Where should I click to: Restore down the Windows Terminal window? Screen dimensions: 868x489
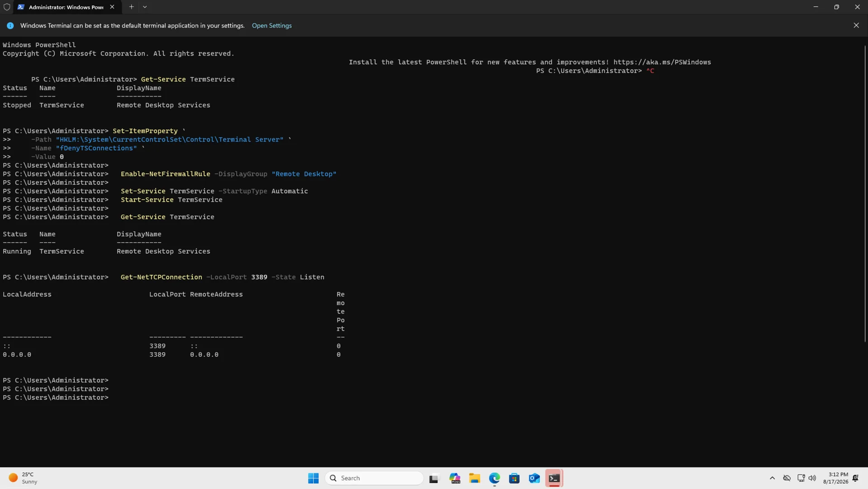pyautogui.click(x=836, y=7)
